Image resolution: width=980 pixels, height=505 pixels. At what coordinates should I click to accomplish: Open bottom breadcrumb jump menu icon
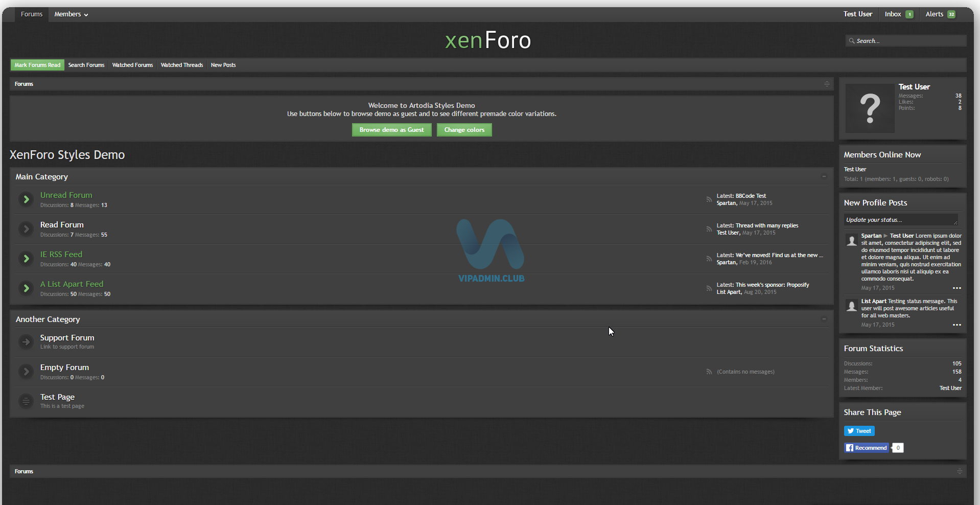click(960, 471)
